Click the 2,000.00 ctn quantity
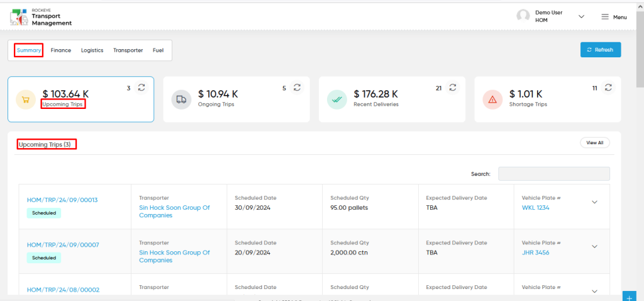This screenshot has width=644, height=301. tap(349, 253)
